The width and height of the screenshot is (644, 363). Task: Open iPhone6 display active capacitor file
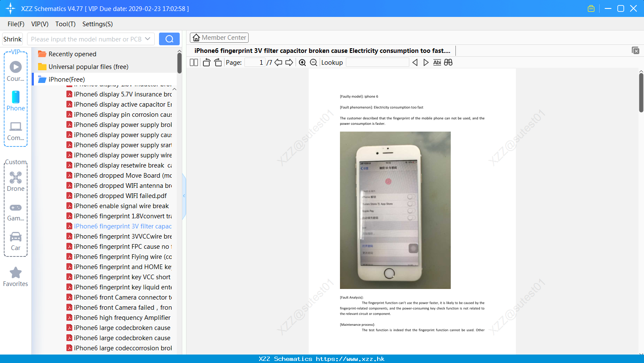(x=119, y=104)
